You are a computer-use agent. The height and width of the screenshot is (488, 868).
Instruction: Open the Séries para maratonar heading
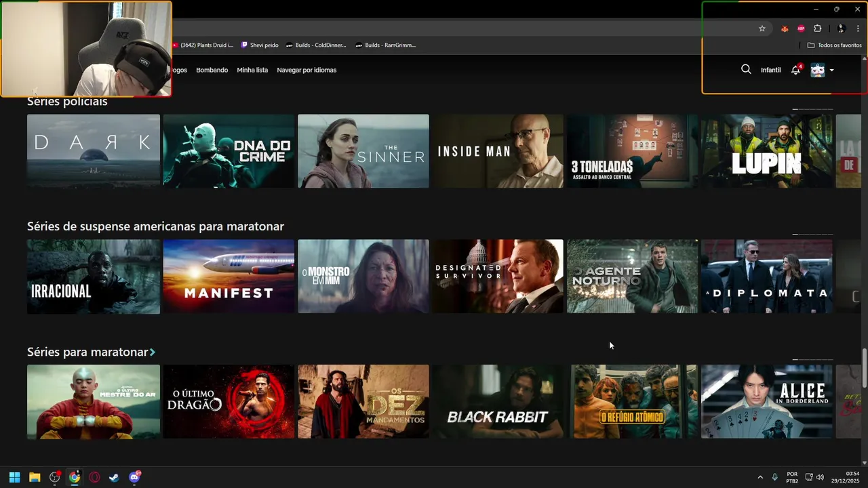click(x=87, y=352)
